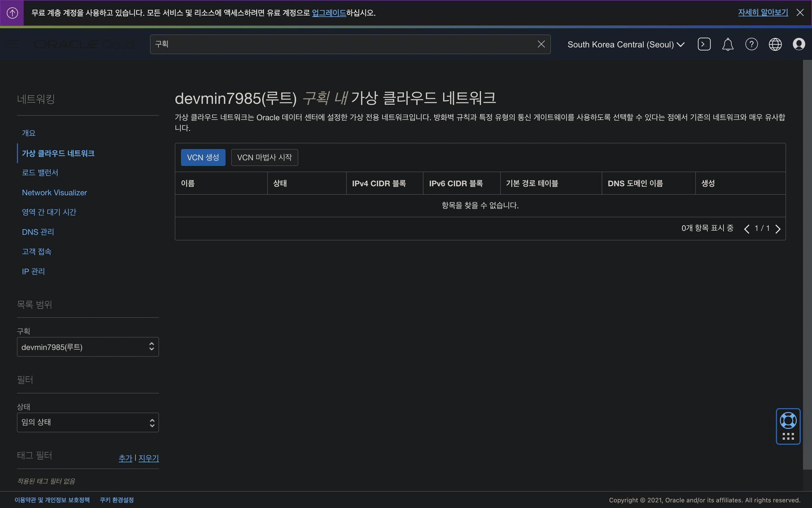Screen dimensions: 812x508
Task: Open the notifications bell icon
Action: (x=727, y=44)
